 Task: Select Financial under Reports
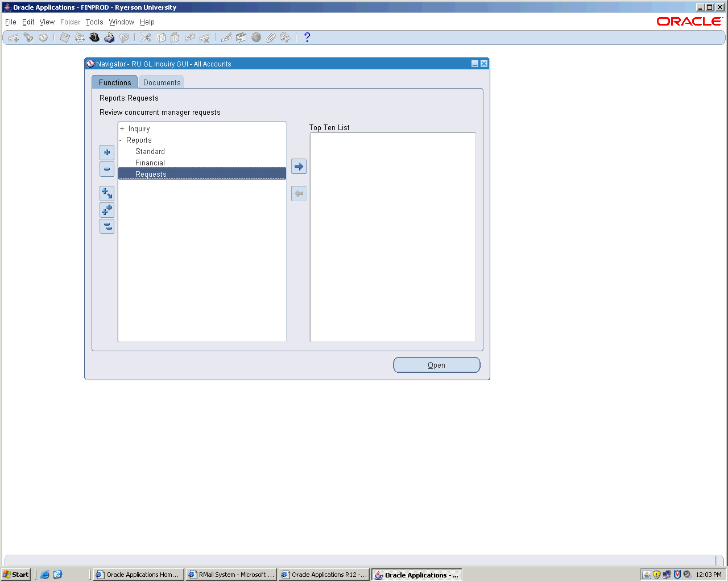(150, 163)
